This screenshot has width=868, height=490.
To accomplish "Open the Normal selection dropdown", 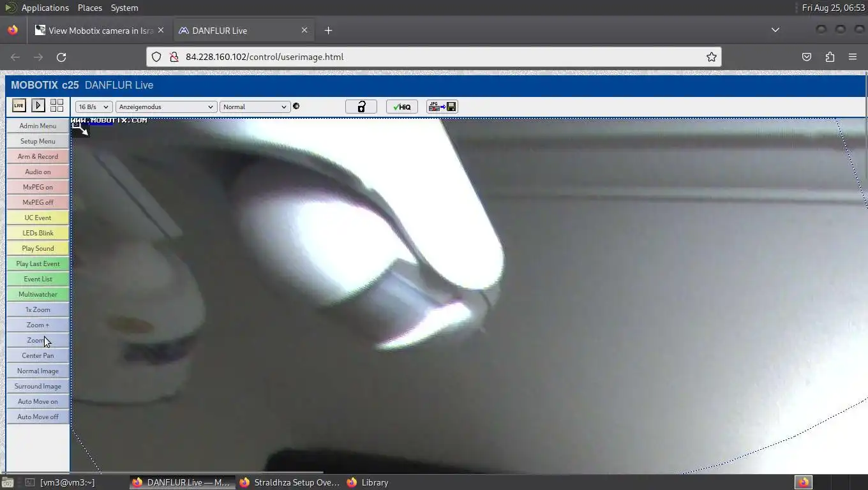I will click(255, 107).
